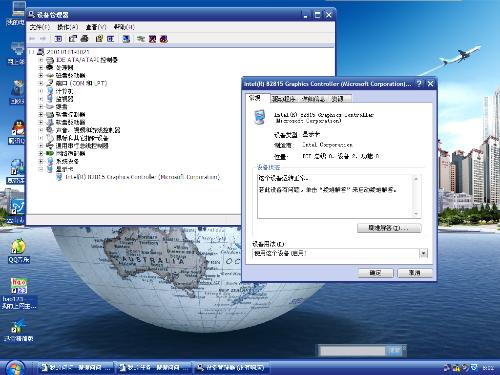Click the Forward arrow in Device Manager toolbar
500x375 pixels.
[x=42, y=39]
